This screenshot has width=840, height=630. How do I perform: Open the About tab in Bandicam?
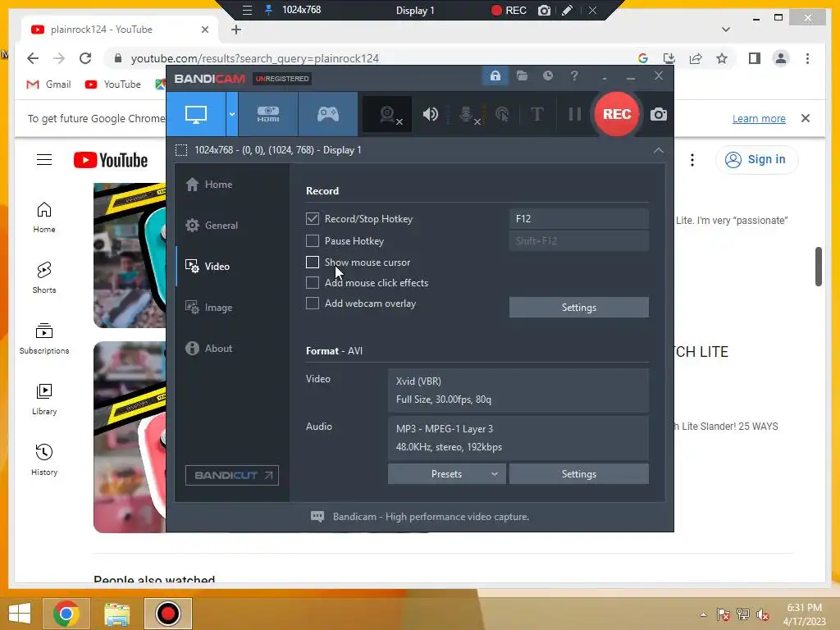click(209, 348)
